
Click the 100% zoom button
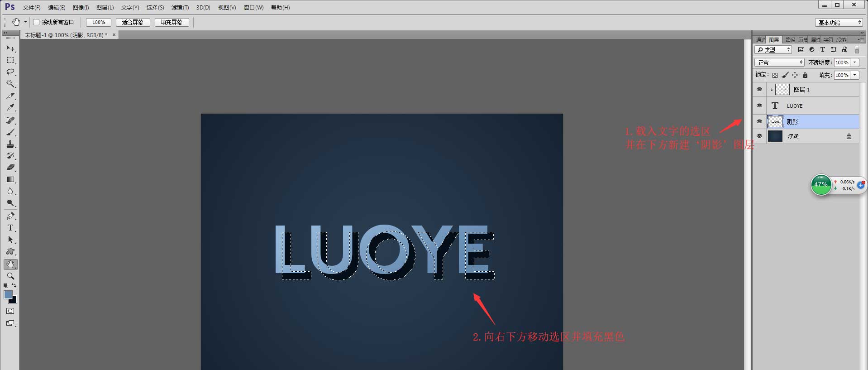tap(99, 22)
